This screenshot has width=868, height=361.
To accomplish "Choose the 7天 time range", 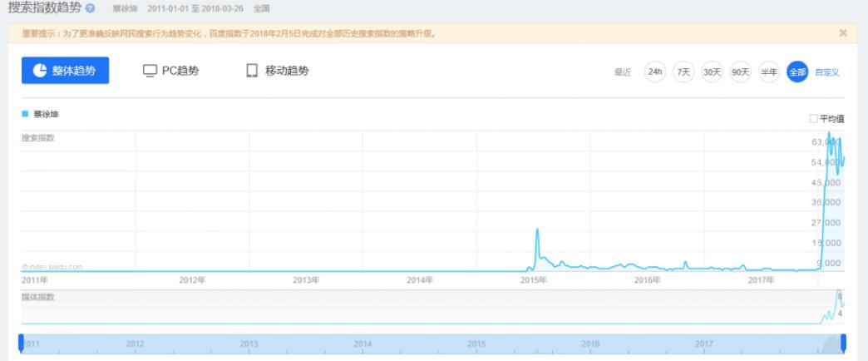I will point(683,72).
